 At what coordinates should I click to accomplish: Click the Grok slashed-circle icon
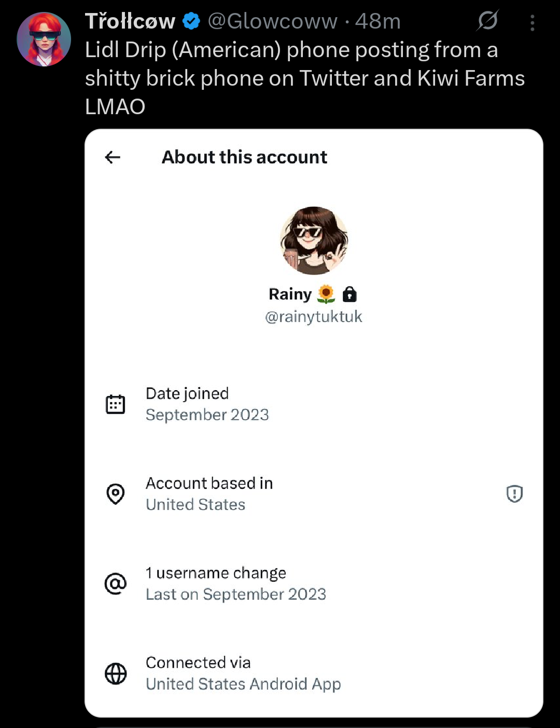(488, 21)
